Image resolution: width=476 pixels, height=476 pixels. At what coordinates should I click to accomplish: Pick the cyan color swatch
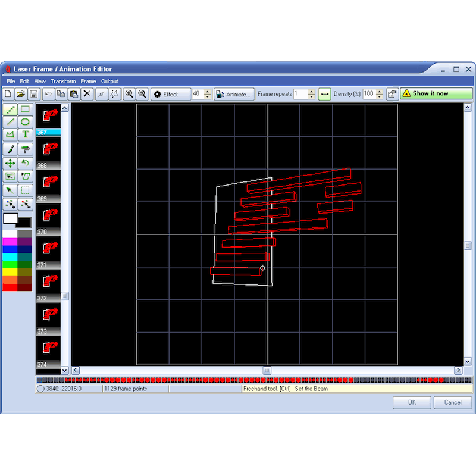tap(10, 256)
